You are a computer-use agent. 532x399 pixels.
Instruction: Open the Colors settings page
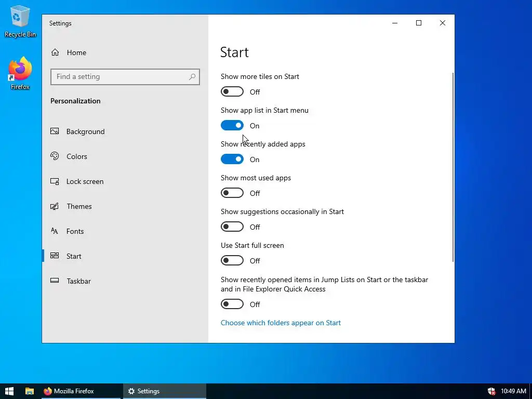pos(125,156)
